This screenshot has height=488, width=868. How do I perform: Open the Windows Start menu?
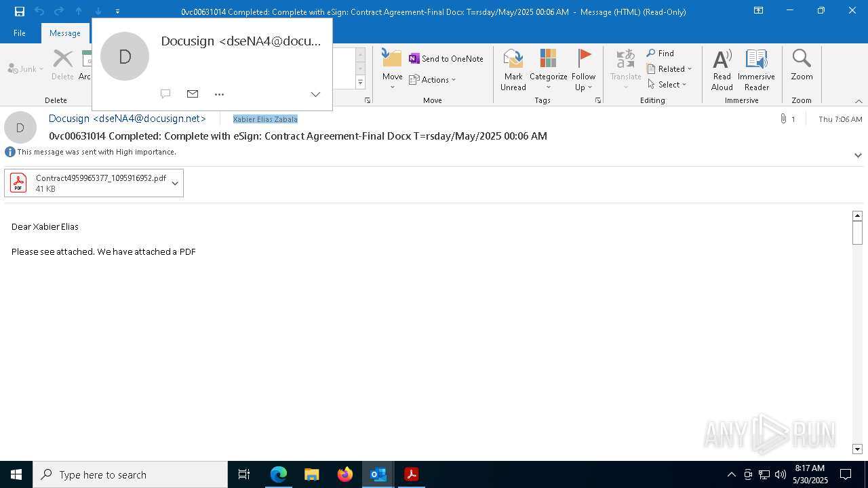coord(16,474)
